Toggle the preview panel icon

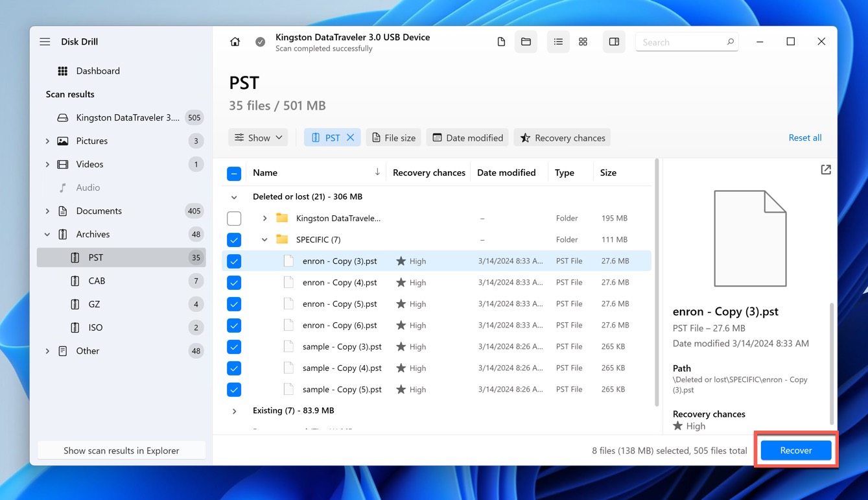click(x=614, y=42)
